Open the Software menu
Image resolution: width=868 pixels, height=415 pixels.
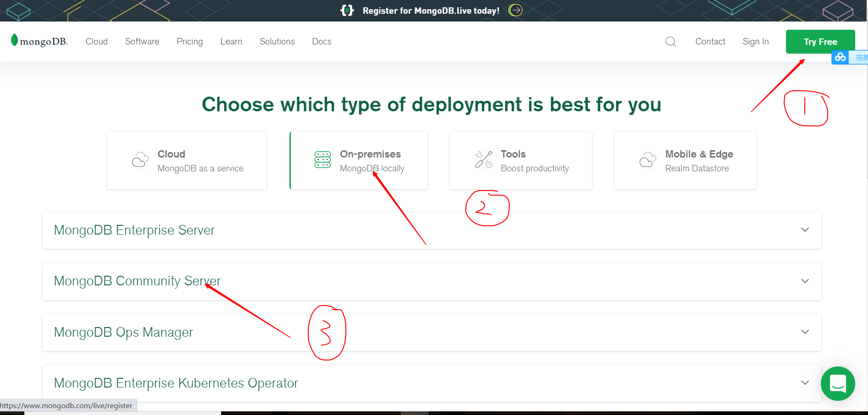pyautogui.click(x=142, y=42)
